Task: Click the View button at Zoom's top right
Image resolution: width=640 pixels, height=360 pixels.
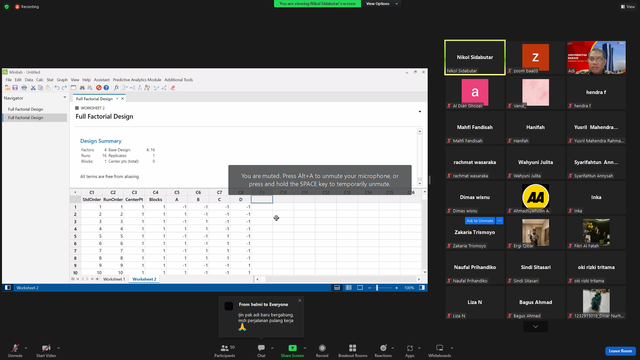Action: [x=628, y=7]
